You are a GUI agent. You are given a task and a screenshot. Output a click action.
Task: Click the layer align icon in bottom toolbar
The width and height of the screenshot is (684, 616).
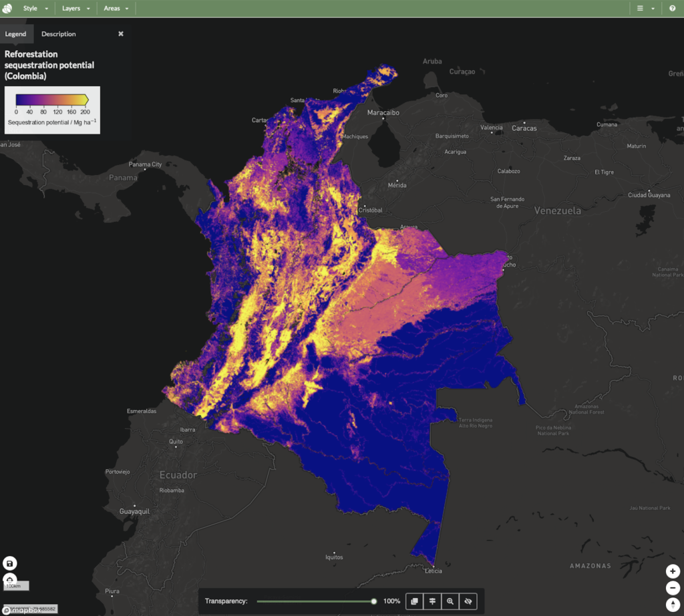tap(433, 601)
